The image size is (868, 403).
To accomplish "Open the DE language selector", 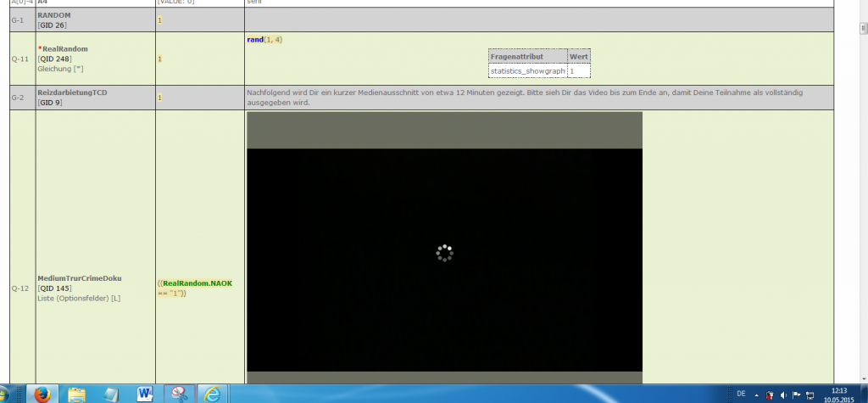I will (741, 394).
